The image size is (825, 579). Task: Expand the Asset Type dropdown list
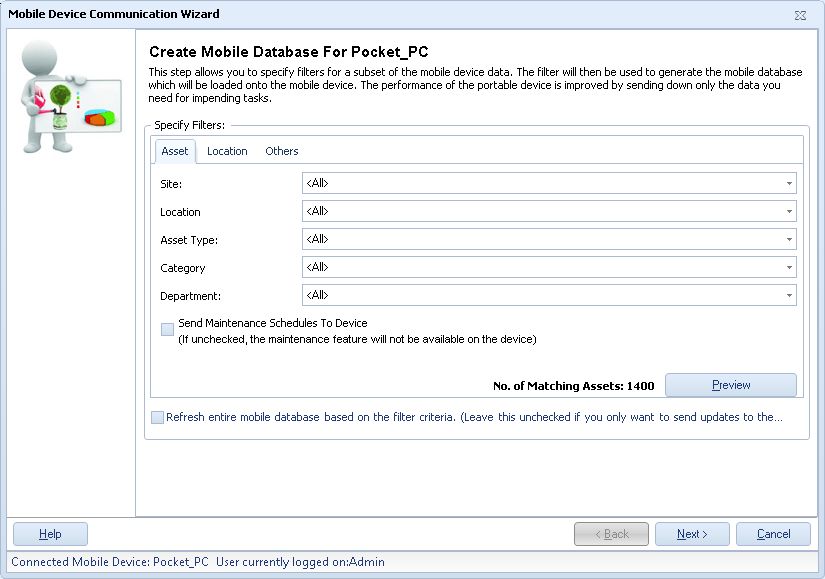pyautogui.click(x=789, y=240)
